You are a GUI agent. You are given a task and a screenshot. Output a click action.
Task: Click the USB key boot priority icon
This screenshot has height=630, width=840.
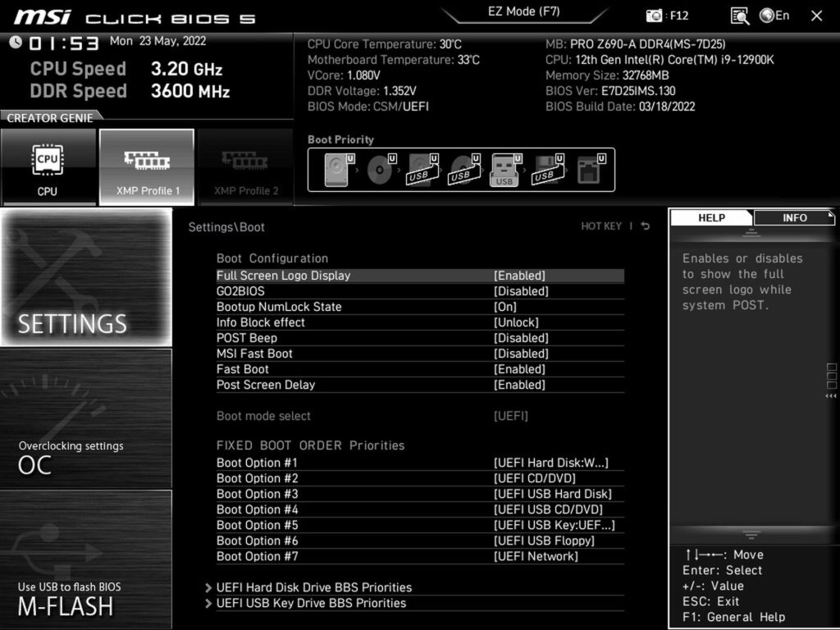coord(505,170)
